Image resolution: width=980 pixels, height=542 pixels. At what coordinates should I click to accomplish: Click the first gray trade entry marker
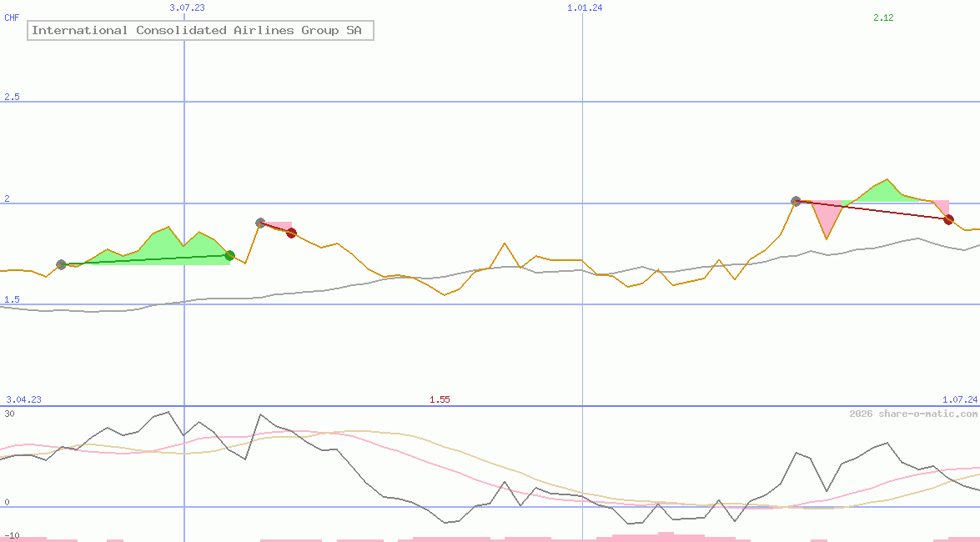pyautogui.click(x=61, y=264)
